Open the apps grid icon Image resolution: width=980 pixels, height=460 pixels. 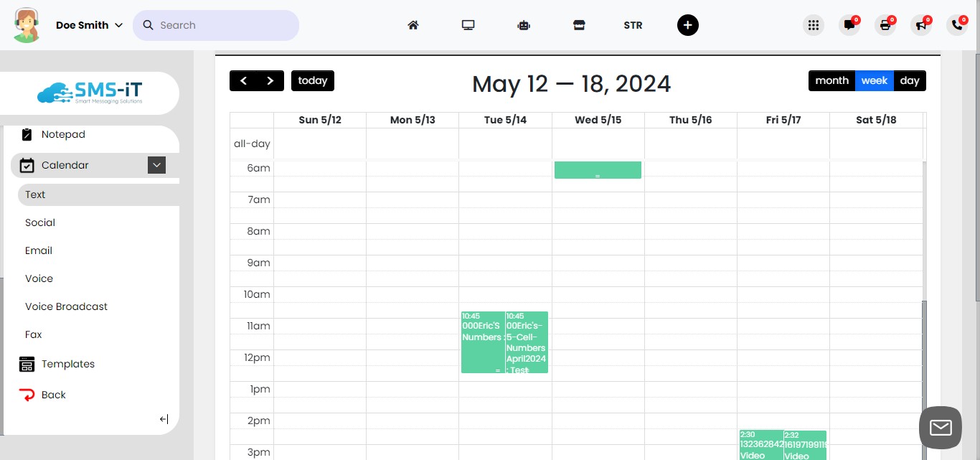(x=813, y=24)
